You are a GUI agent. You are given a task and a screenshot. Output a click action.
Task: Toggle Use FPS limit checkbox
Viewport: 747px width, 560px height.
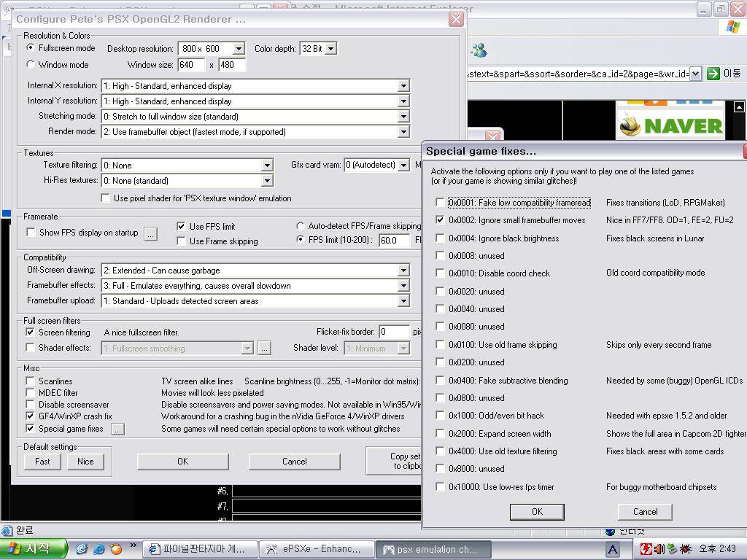tap(181, 226)
